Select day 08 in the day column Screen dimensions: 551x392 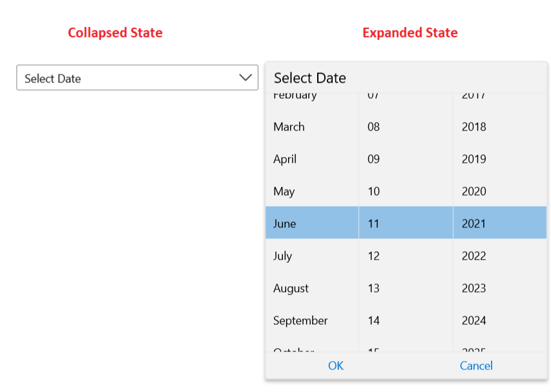[405, 127]
